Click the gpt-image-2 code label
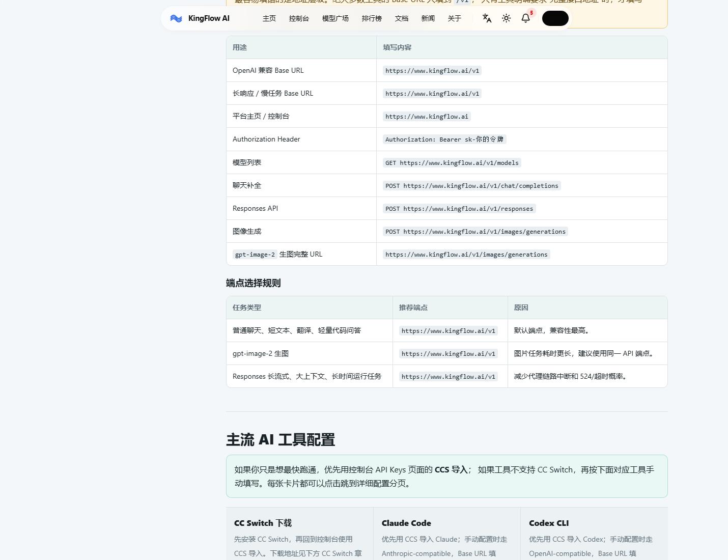 point(255,255)
